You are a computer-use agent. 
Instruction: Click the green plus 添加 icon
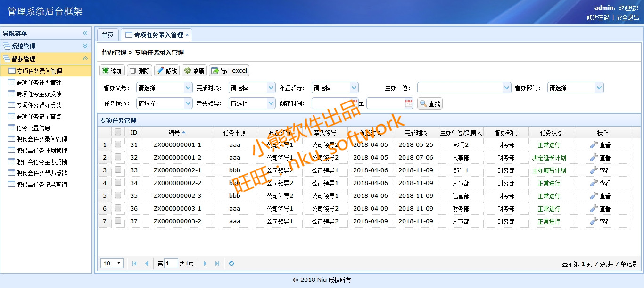point(106,71)
